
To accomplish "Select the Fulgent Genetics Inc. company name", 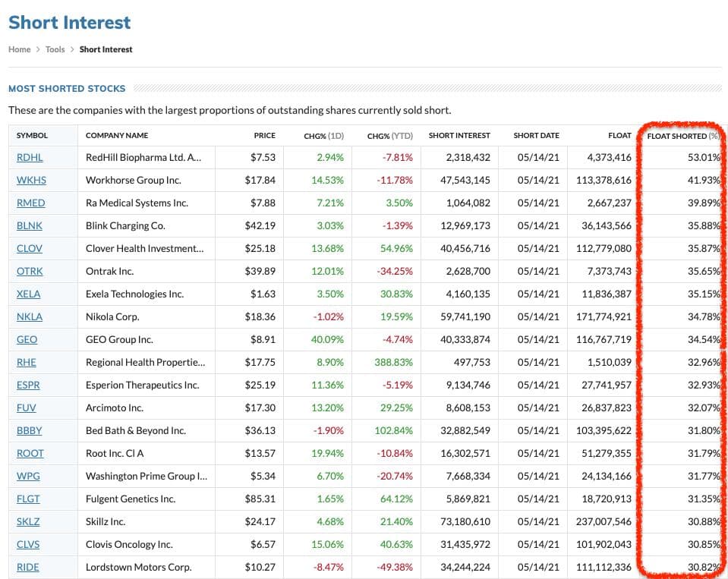I will [x=131, y=499].
